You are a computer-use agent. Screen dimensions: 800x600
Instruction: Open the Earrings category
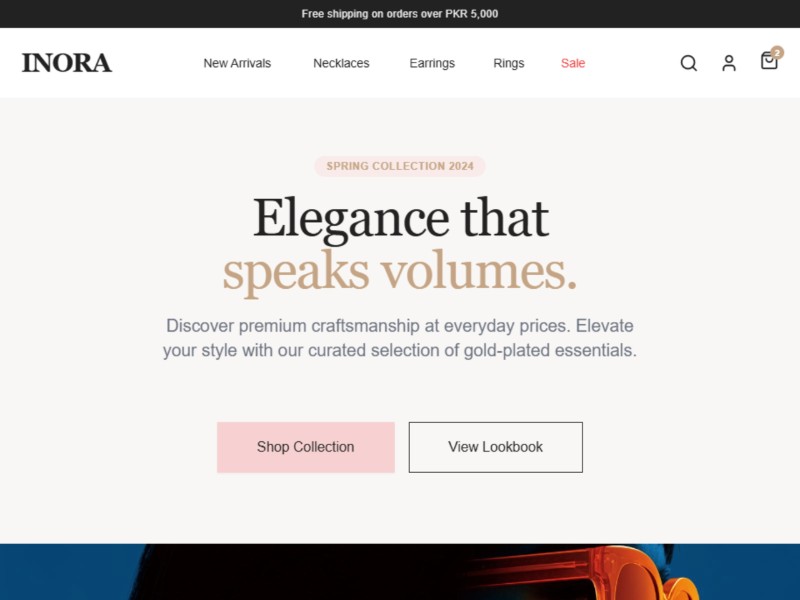tap(432, 63)
